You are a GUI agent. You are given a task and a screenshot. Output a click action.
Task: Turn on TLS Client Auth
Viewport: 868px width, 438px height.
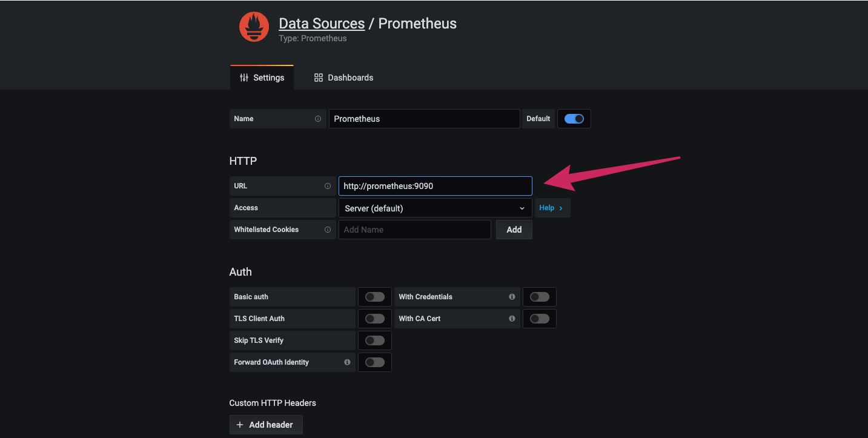(x=375, y=319)
